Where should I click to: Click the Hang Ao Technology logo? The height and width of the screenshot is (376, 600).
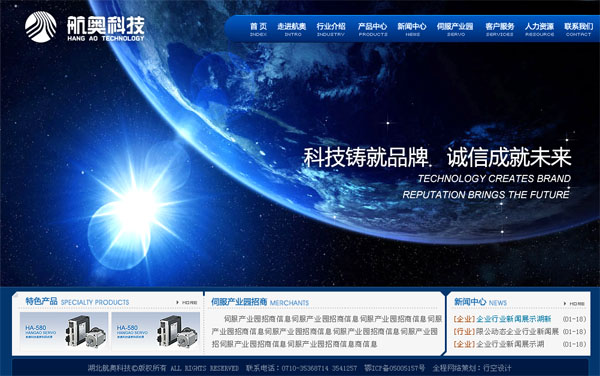[85, 27]
